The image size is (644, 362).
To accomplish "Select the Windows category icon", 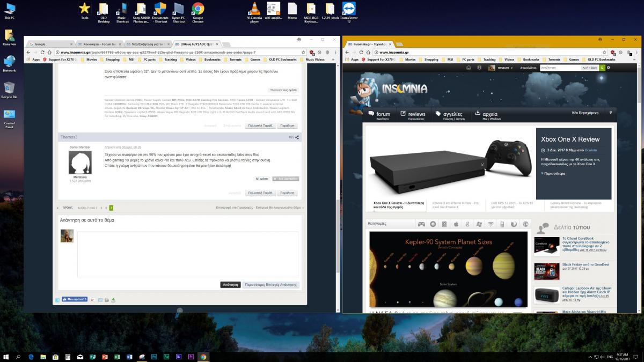I will coord(479,224).
